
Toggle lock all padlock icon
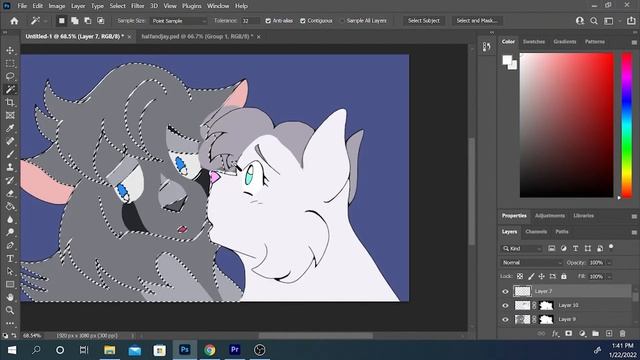click(564, 276)
